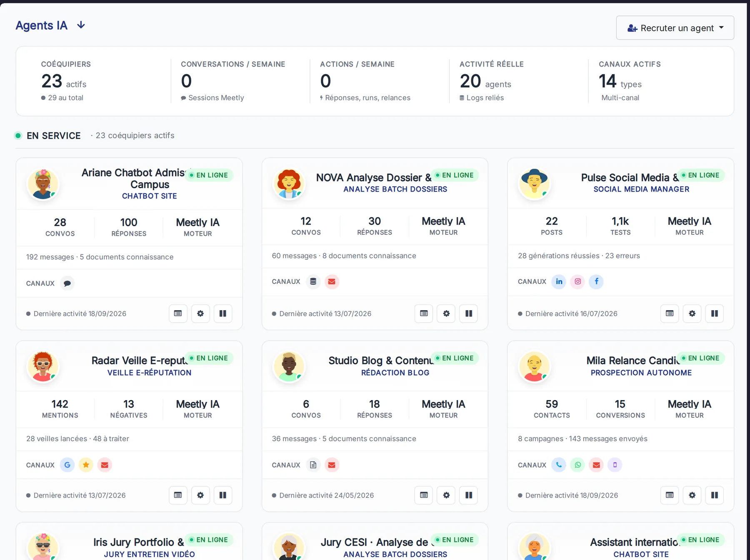Open settings gear for Radar Veille card
750x560 pixels.
pos(200,495)
